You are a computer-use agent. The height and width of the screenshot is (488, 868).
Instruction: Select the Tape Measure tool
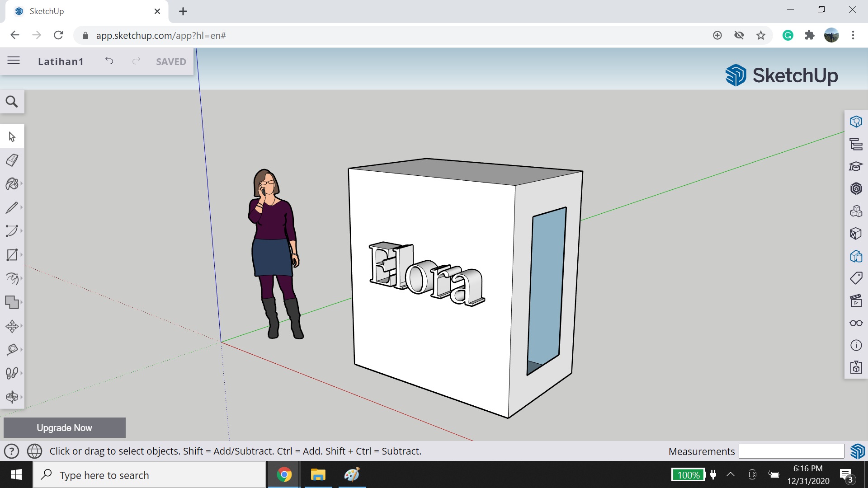11,349
